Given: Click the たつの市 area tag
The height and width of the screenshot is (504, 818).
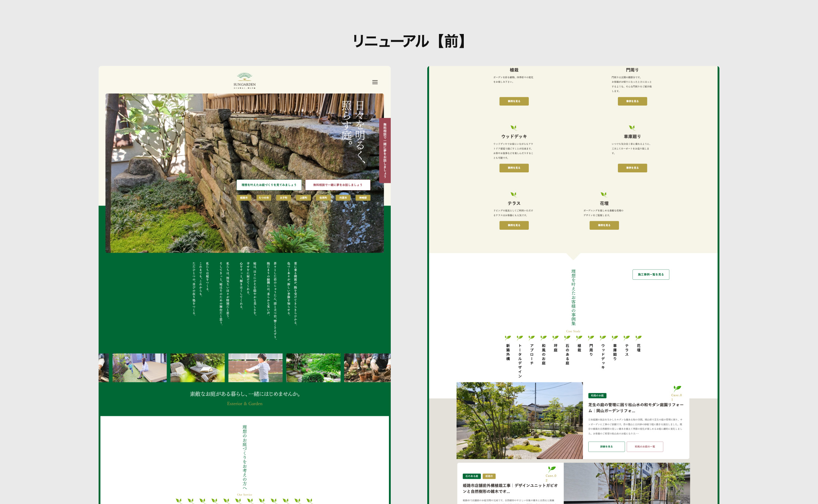Looking at the screenshot, I should click(x=264, y=198).
